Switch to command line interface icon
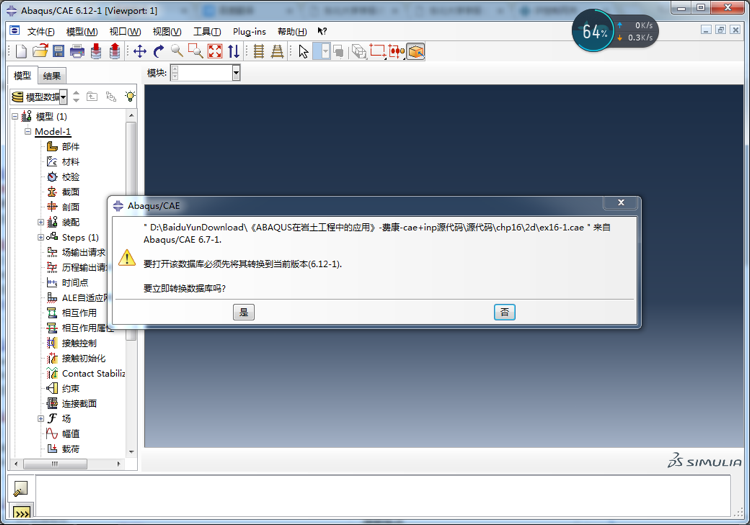750x525 pixels. (x=22, y=512)
